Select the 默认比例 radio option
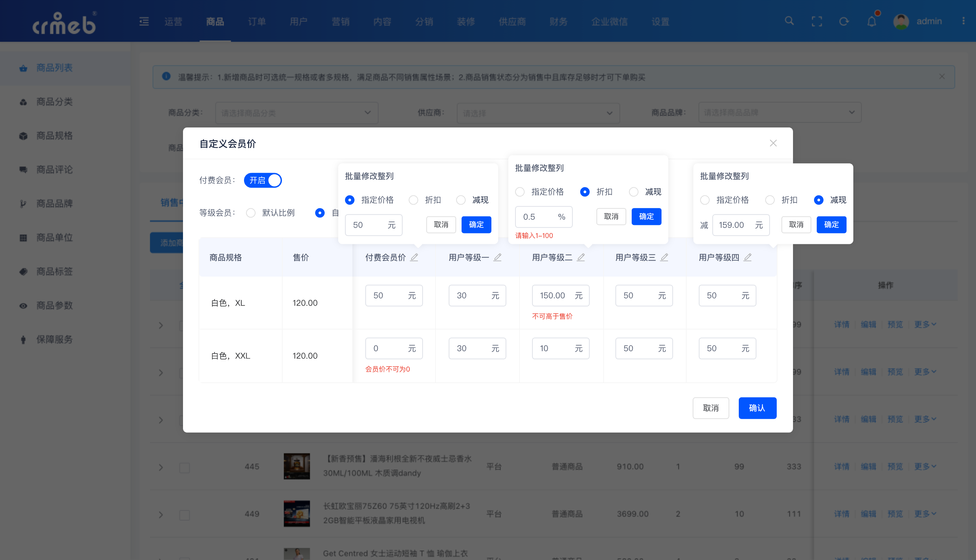The width and height of the screenshot is (976, 560). click(251, 213)
